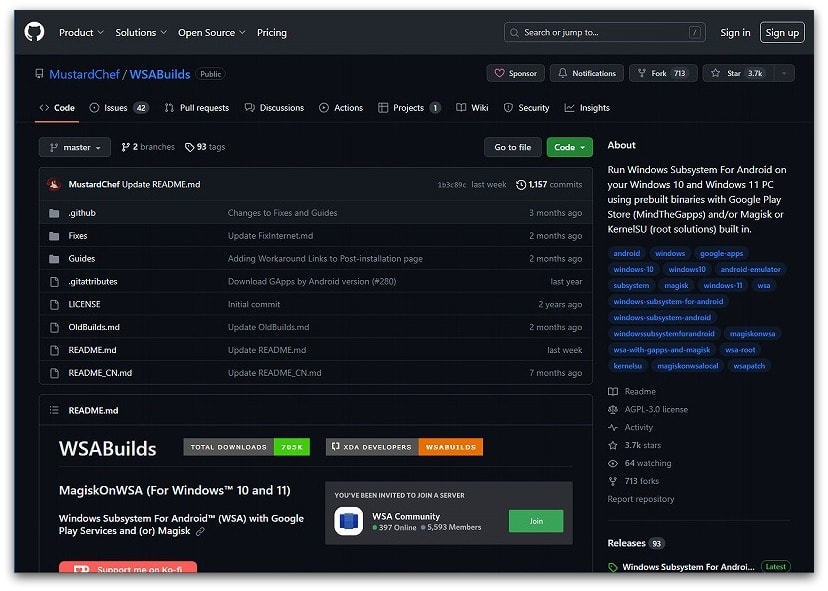The height and width of the screenshot is (591, 828).
Task: View the 2 branches link
Action: (x=148, y=147)
